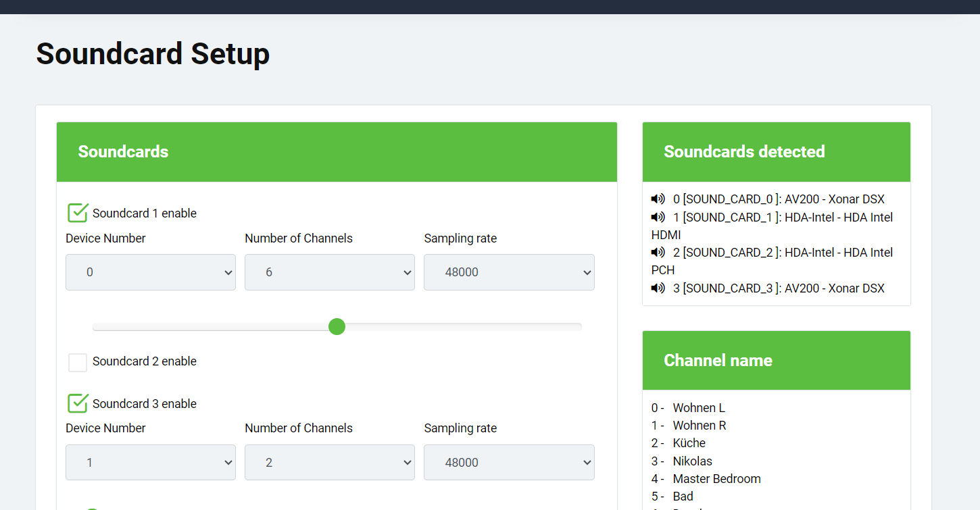Click the Soundcards panel header
This screenshot has width=980, height=510.
click(x=337, y=152)
